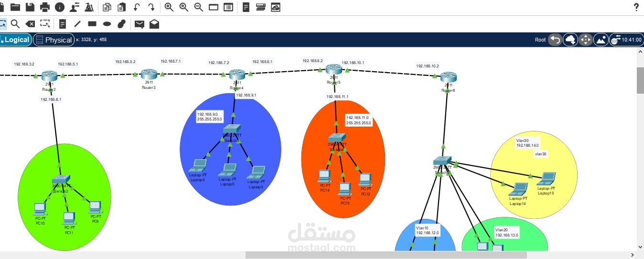Image resolution: width=644 pixels, height=259 pixels.
Task: Select the Draw Rectangle tool
Action: (92, 23)
